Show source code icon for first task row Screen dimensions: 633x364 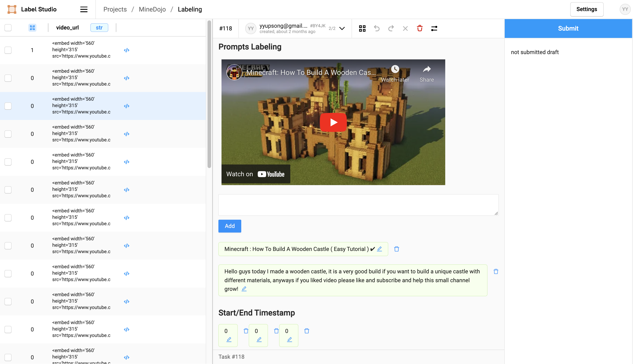(x=126, y=50)
